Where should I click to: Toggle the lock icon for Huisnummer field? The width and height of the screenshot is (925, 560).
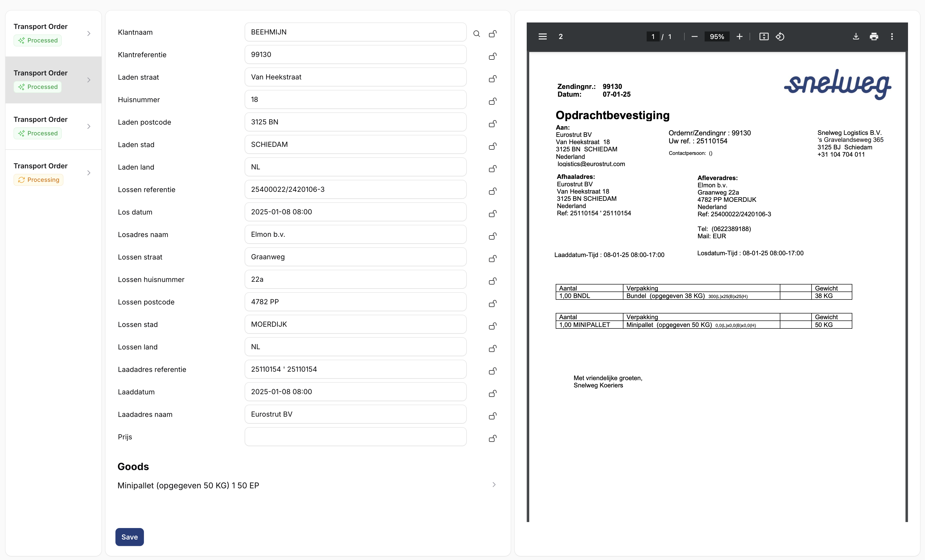point(492,101)
